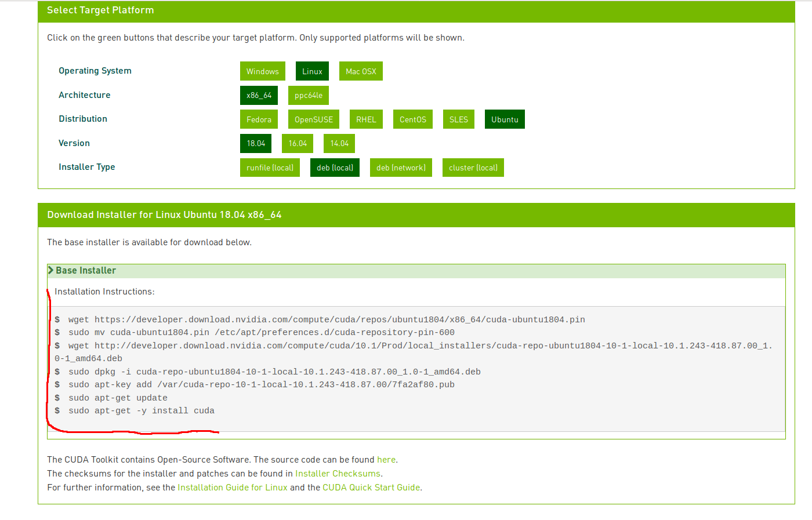Screen dimensions: 812x520
Task: Collapse the Base Installer section
Action: (x=416, y=271)
